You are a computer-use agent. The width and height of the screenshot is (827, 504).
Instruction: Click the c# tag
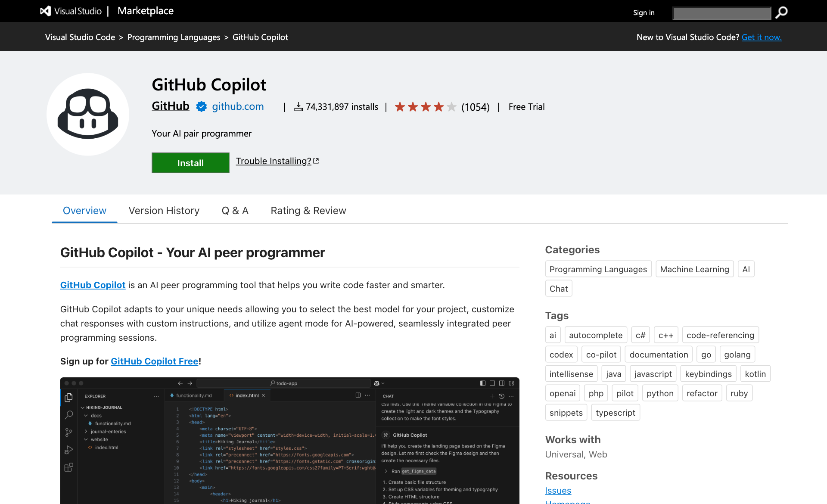coord(640,335)
